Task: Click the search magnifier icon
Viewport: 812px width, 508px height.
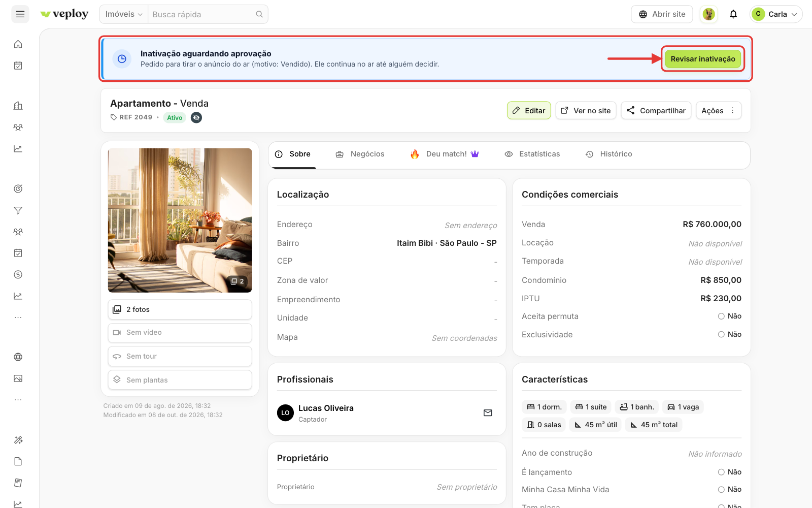Action: 259,14
